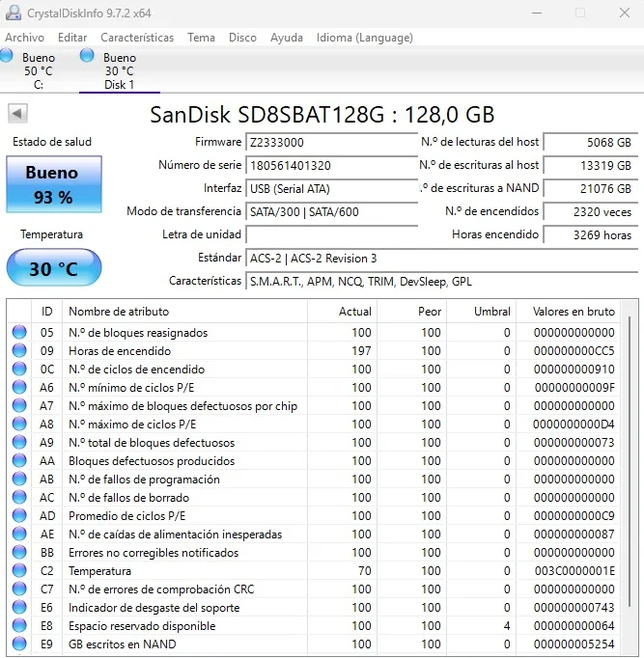Click the power-on hours 3269 horas
The width and height of the screenshot is (644, 658).
point(591,234)
